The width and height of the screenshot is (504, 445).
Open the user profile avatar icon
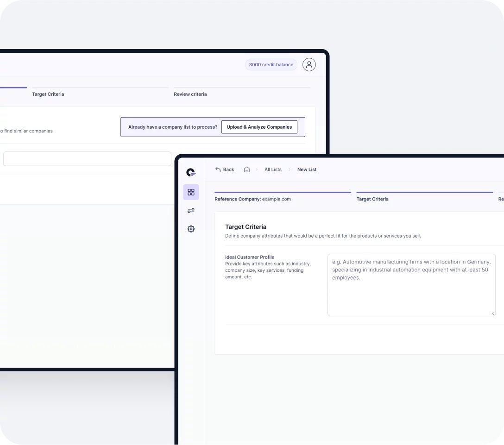pyautogui.click(x=309, y=64)
